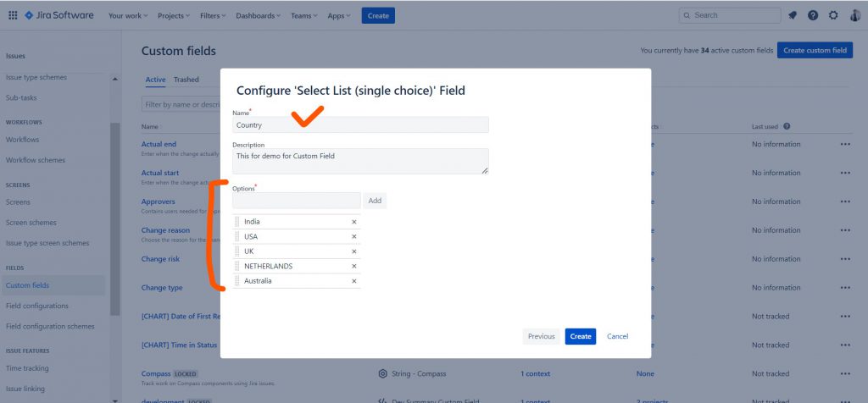This screenshot has width=868, height=403.
Task: Click the blue Create button in dialog
Action: (581, 336)
